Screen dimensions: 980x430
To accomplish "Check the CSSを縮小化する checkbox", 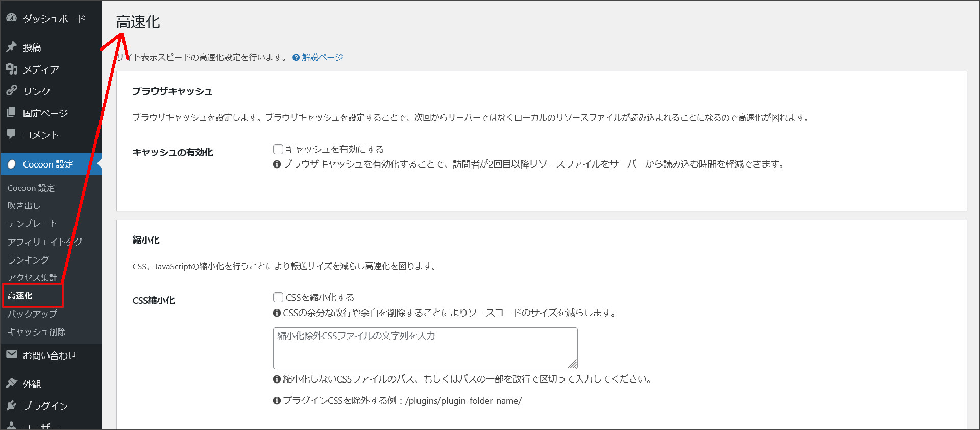I will (278, 297).
